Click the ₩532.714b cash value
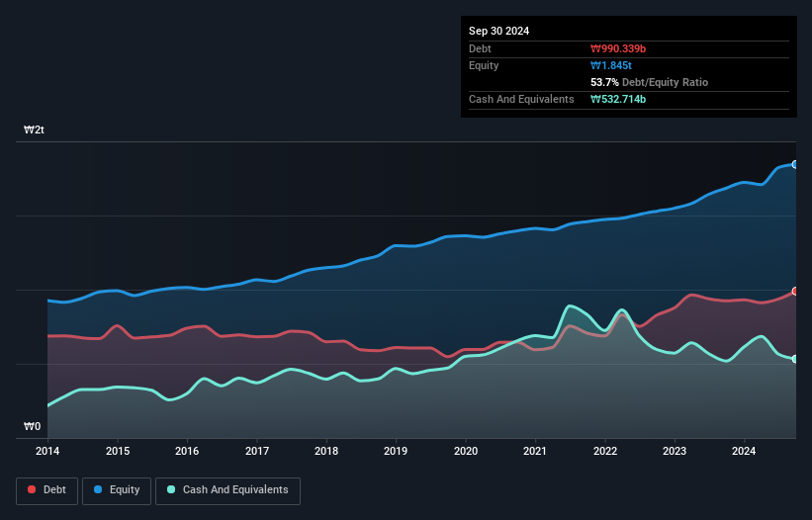This screenshot has width=812, height=520. click(x=618, y=99)
